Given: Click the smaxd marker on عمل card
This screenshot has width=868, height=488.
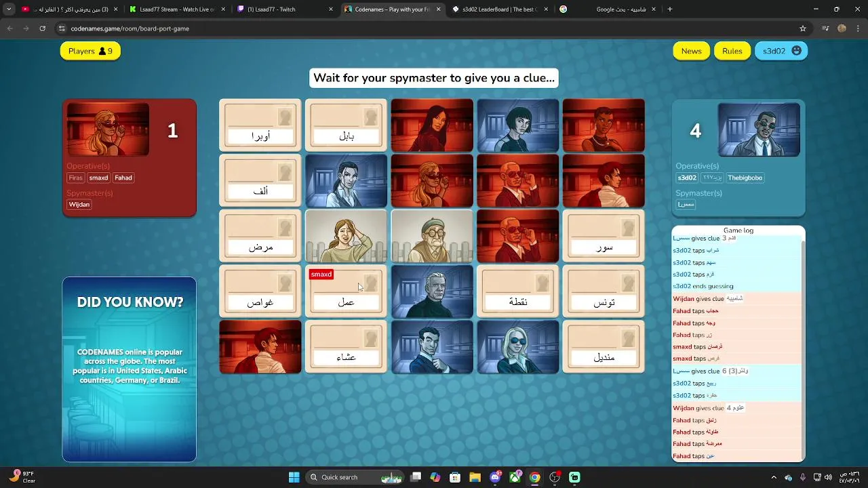Looking at the screenshot, I should 321,274.
